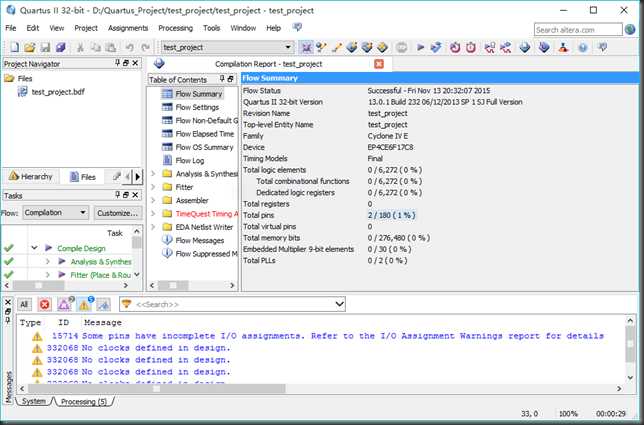The height and width of the screenshot is (425, 644).
Task: Toggle the red error messages filter
Action: [44, 304]
